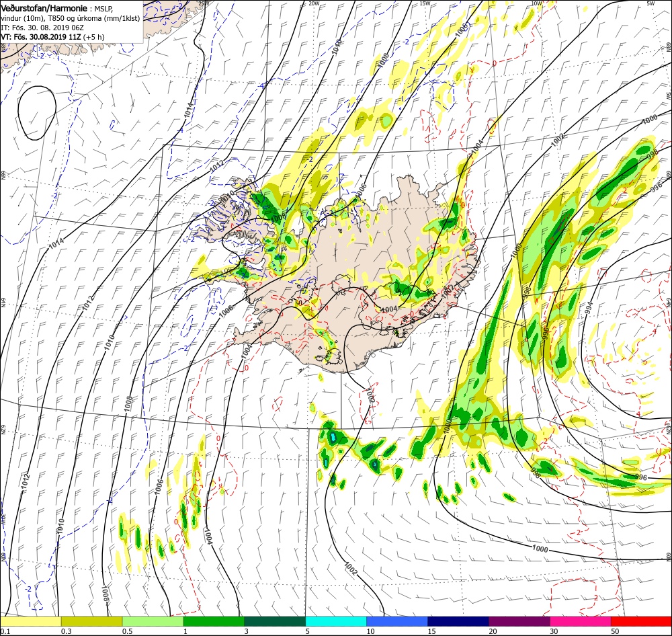Click the '994' isobar label
This screenshot has width=672, height=636.
coord(589,309)
